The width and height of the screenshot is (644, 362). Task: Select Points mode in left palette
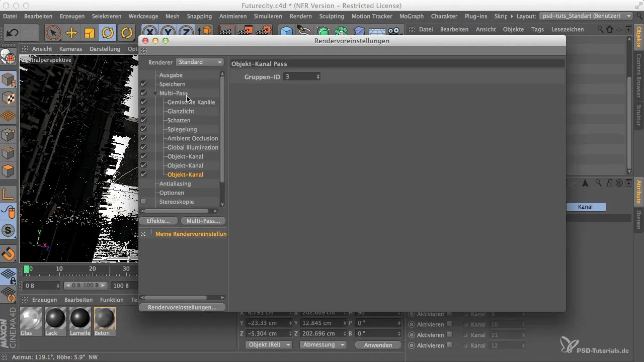tap(9, 135)
